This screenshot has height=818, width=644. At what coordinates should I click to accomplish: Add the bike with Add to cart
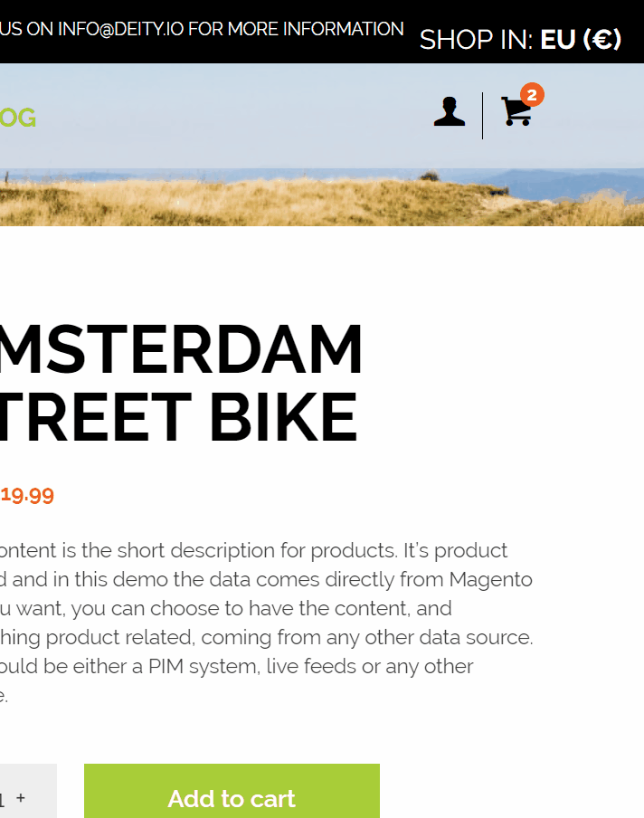click(x=232, y=791)
